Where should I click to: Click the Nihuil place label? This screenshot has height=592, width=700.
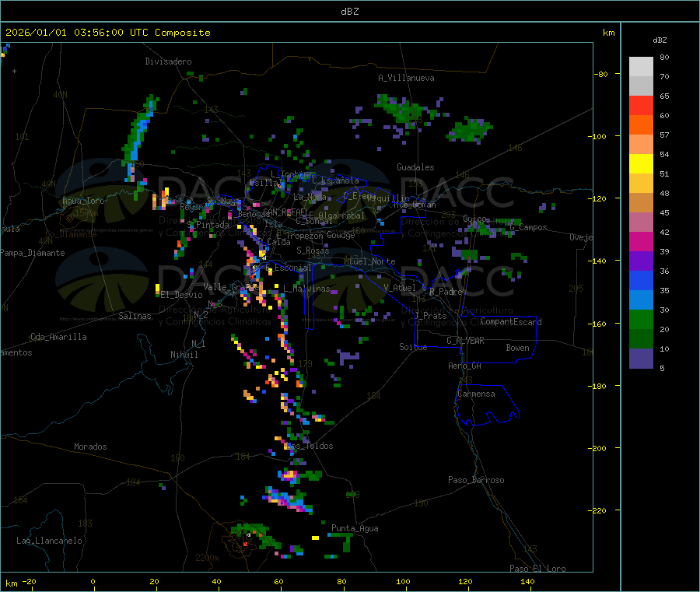[184, 355]
